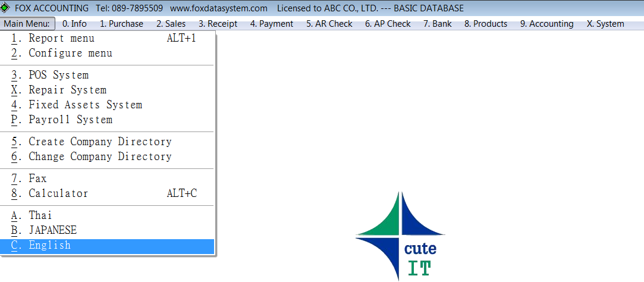Open the 7. Bank menu
Image resolution: width=644 pixels, height=282 pixels.
438,24
